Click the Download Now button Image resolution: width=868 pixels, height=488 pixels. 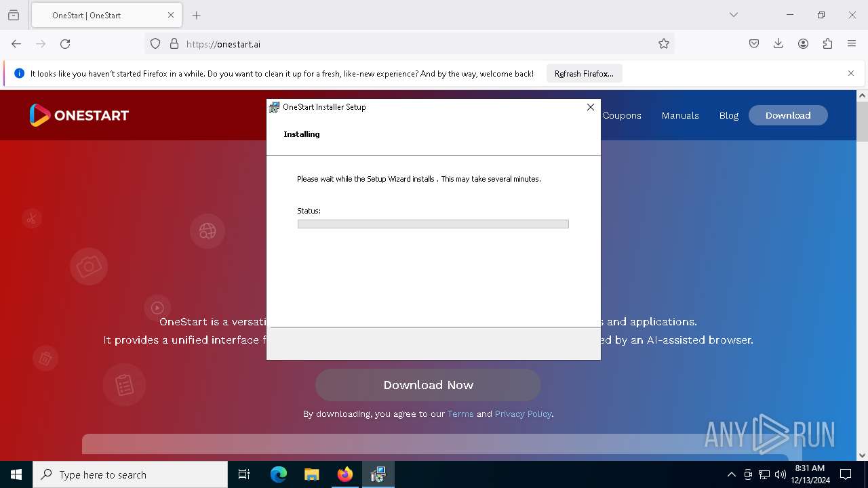coord(428,385)
